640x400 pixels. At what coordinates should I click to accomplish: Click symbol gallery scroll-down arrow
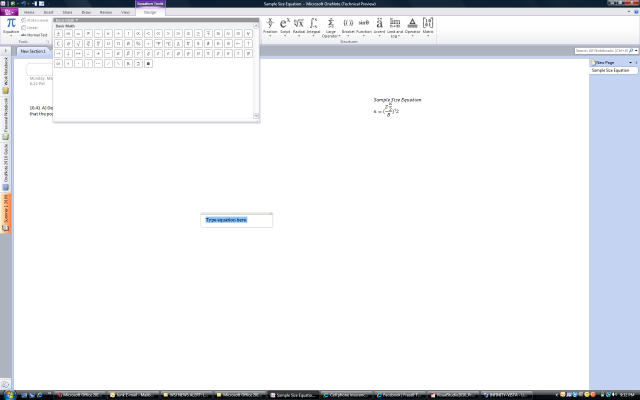(x=256, y=116)
